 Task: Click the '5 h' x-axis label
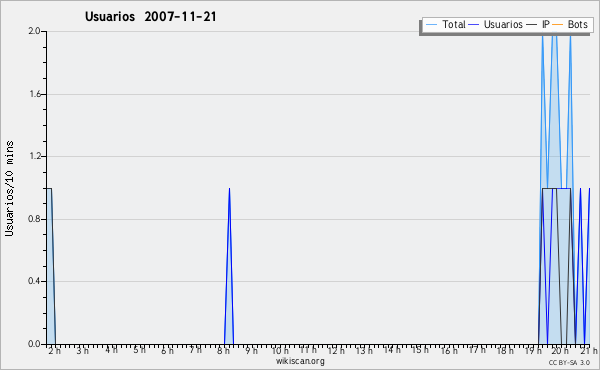[139, 350]
